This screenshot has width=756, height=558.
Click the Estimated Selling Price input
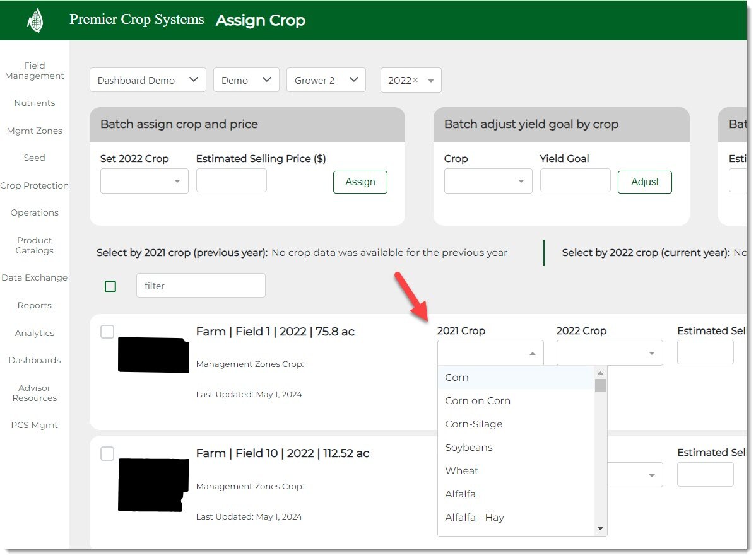point(231,180)
